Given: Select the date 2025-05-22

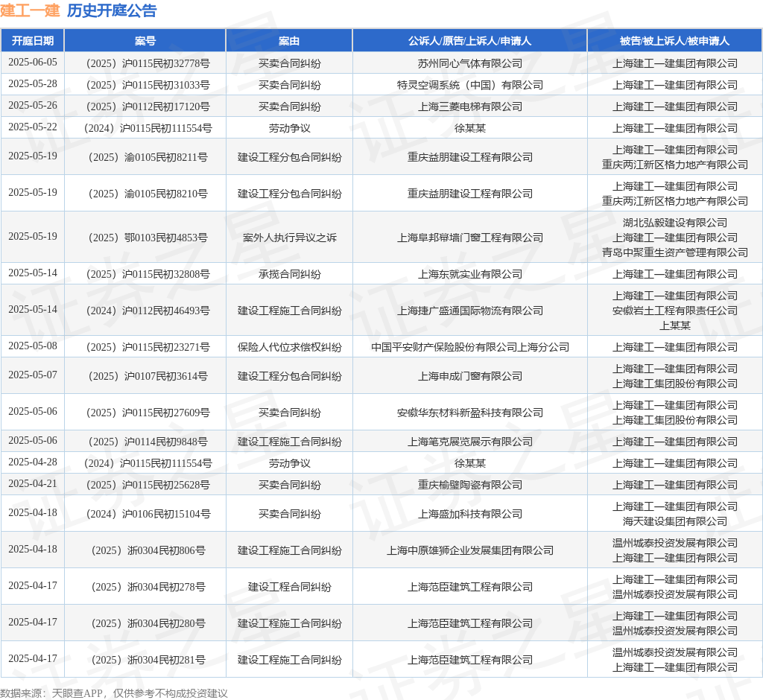Looking at the screenshot, I should click(x=33, y=127).
